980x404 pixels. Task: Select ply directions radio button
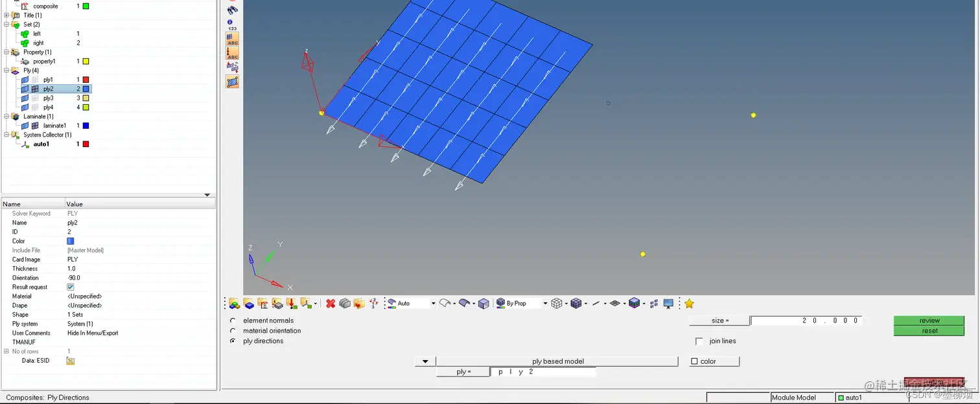(233, 341)
